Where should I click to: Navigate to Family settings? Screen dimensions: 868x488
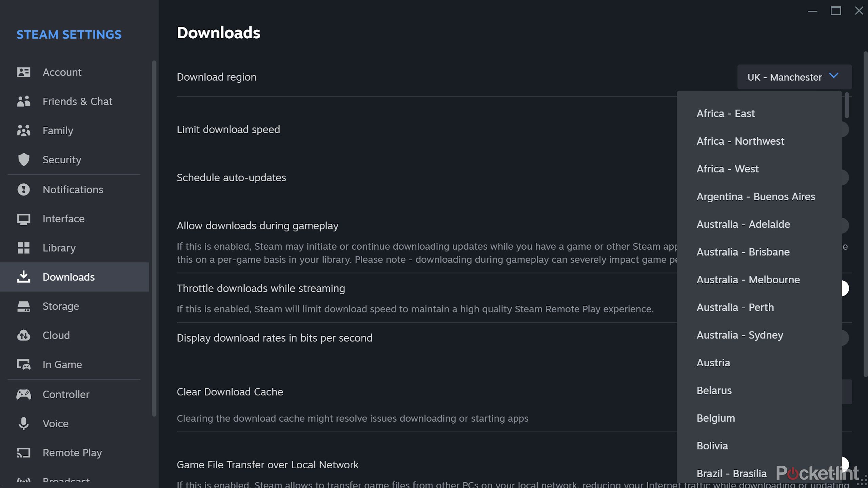click(58, 130)
